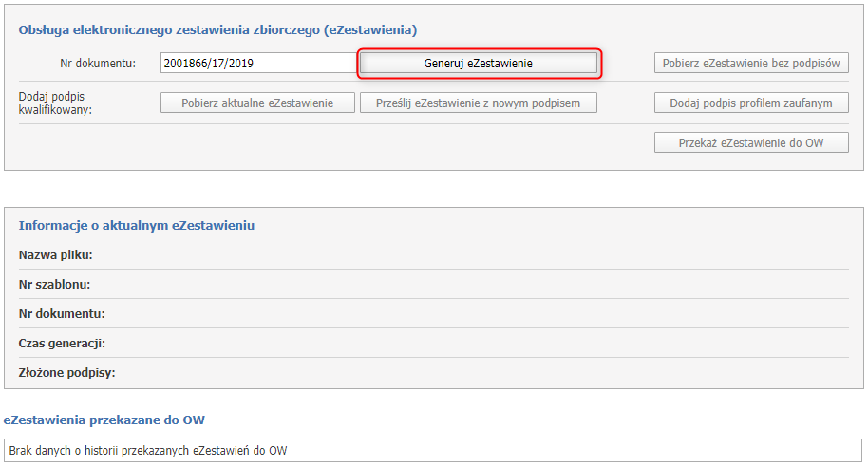
Task: Click the Informacje o aktualnym eZestawieniu heading
Action: [136, 226]
